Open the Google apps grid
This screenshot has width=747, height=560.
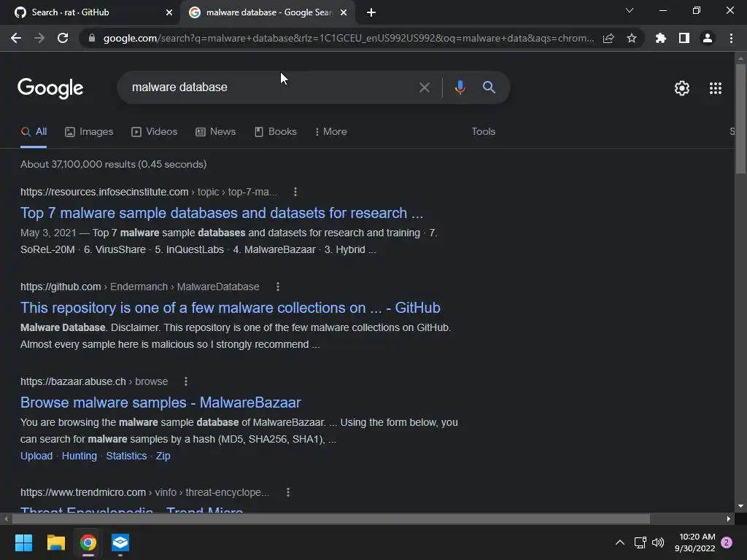tap(716, 88)
